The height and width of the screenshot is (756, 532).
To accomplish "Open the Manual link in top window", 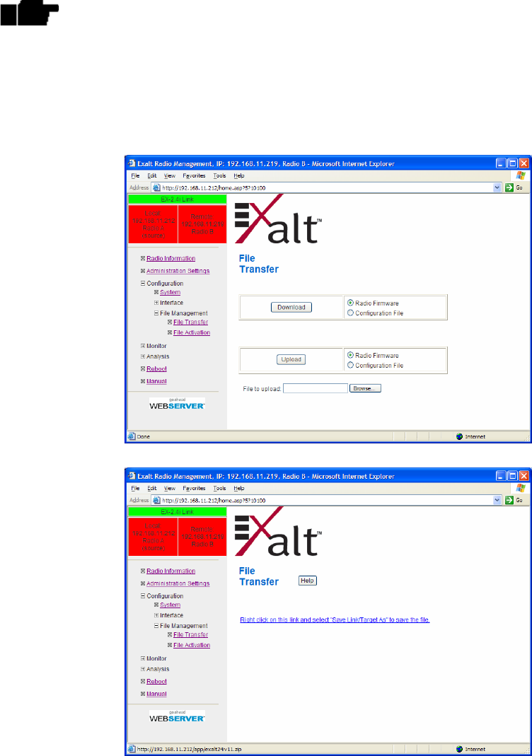I will (156, 381).
